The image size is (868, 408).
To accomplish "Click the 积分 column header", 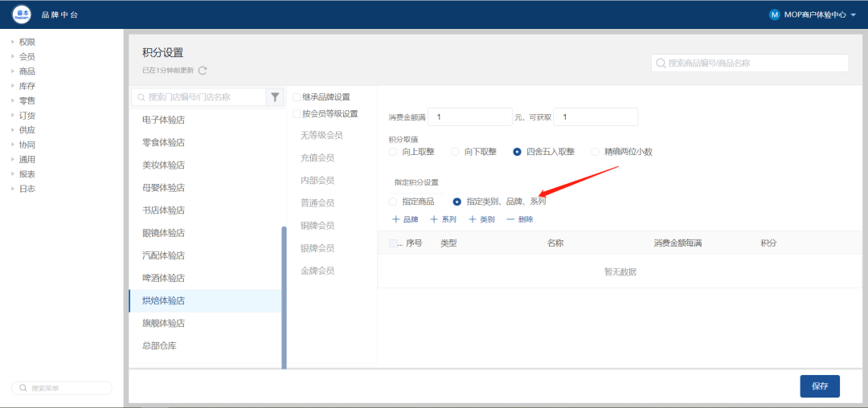I will (768, 243).
